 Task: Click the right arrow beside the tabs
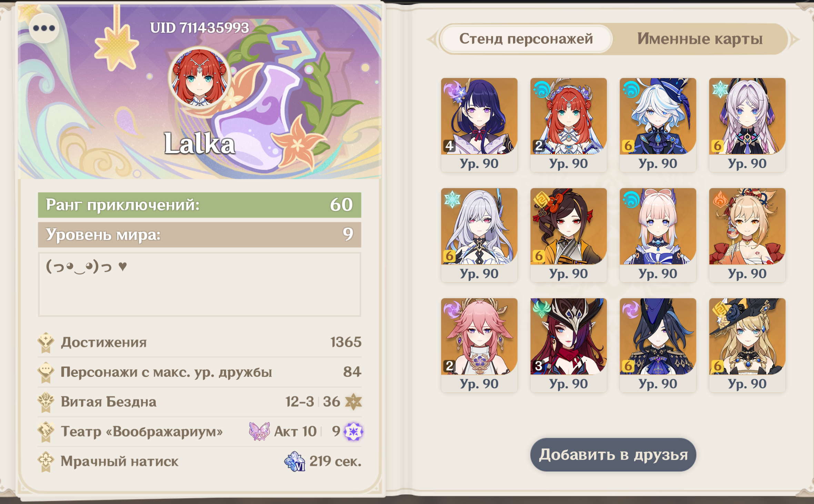point(795,39)
